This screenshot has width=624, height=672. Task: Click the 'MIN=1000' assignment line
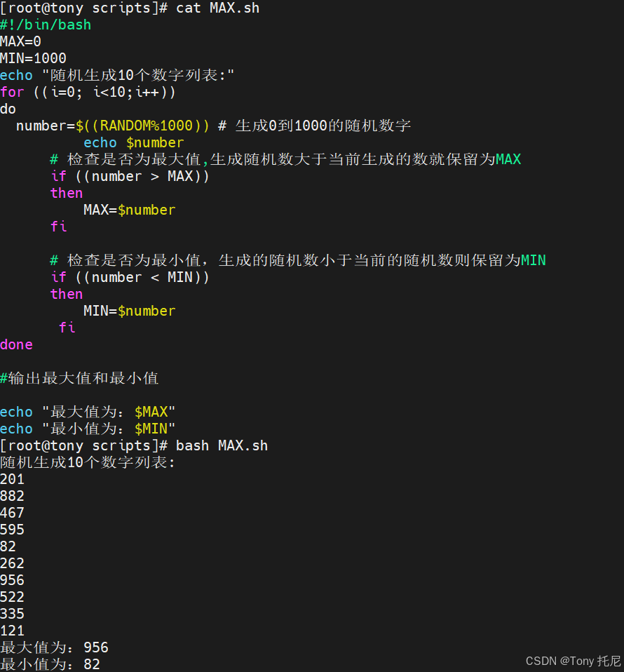click(x=33, y=58)
